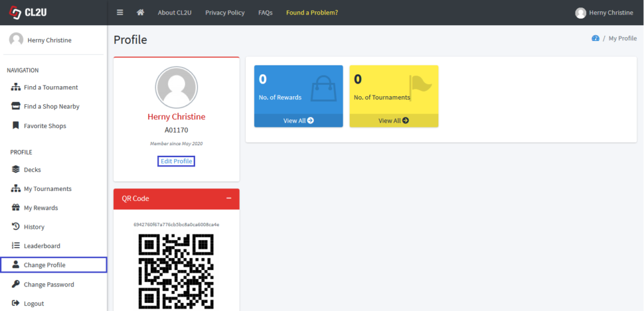Image resolution: width=644 pixels, height=311 pixels.
Task: Click My Rewards gift icon
Action: pyautogui.click(x=16, y=207)
